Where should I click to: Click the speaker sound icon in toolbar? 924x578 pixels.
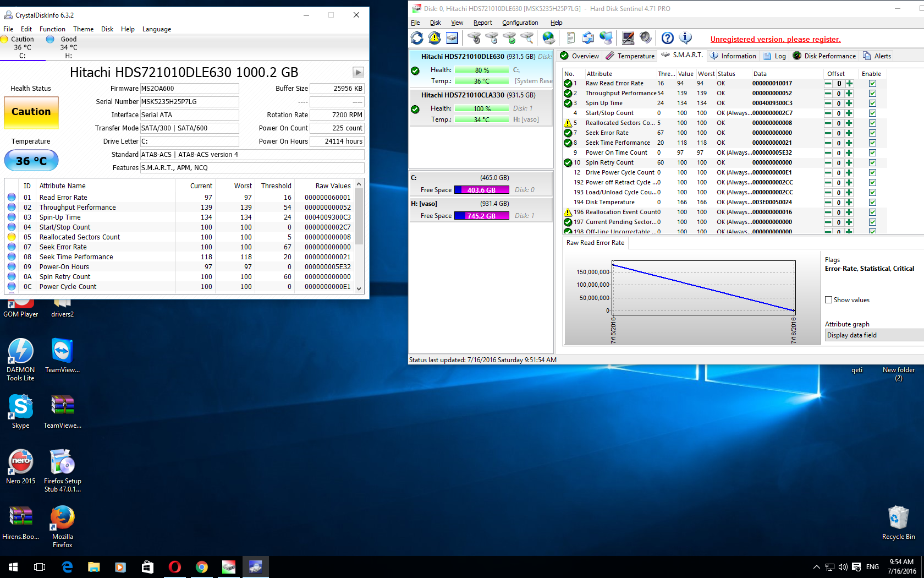(x=646, y=38)
